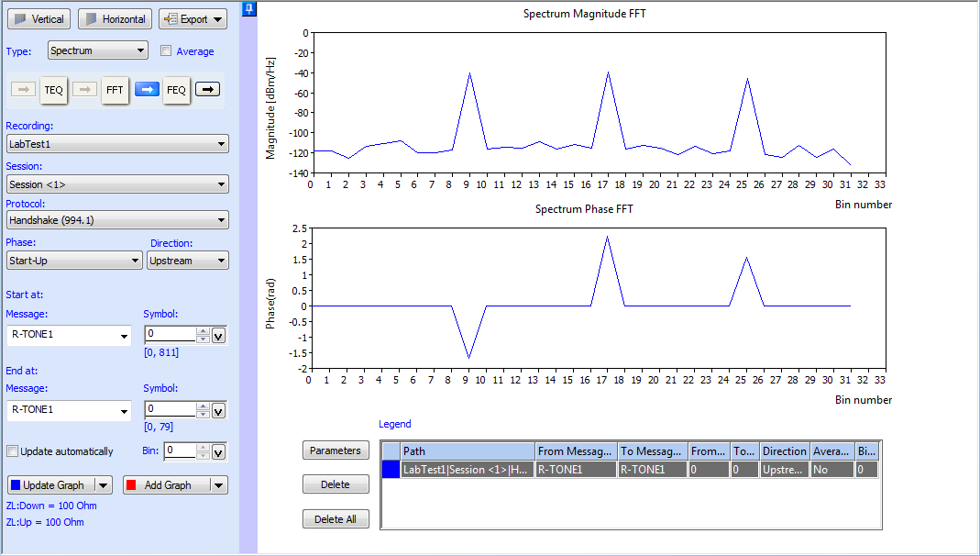Screen dimensions: 980x556
Task: Click the Spectrum Phase FFT chart title
Action: click(x=584, y=209)
